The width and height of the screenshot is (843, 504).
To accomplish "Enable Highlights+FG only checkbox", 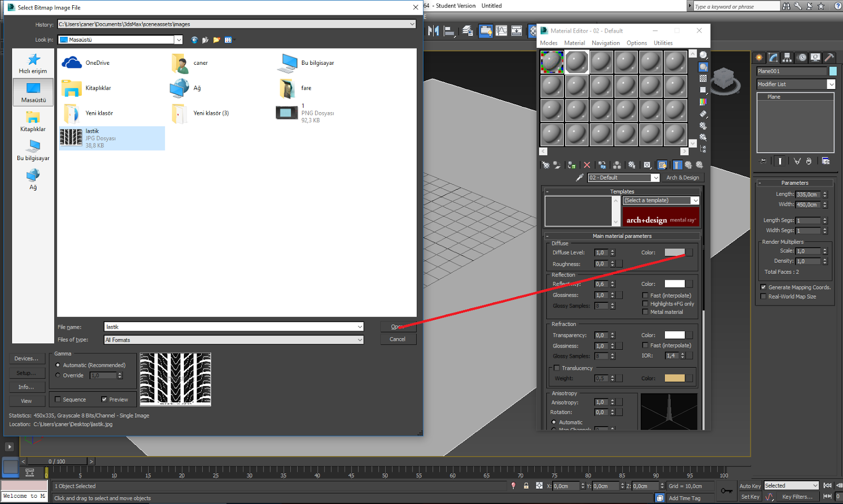I will click(x=645, y=304).
